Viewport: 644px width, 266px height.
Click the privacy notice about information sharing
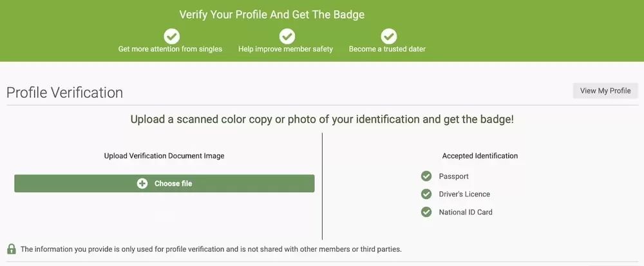coord(211,249)
